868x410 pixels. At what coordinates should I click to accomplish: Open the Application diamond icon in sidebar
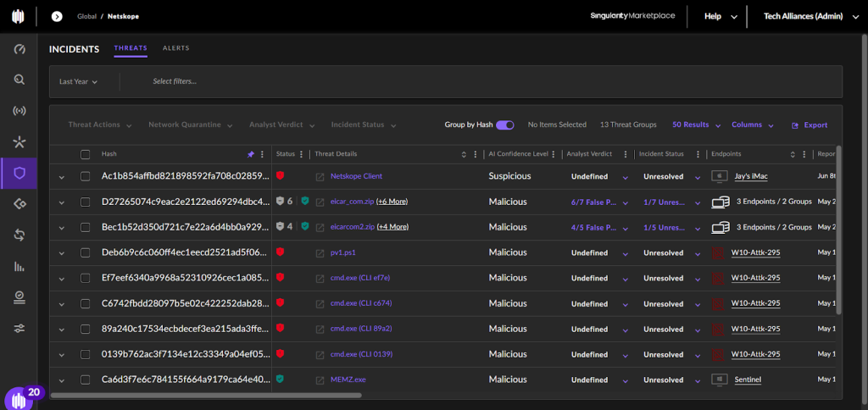coord(19,204)
